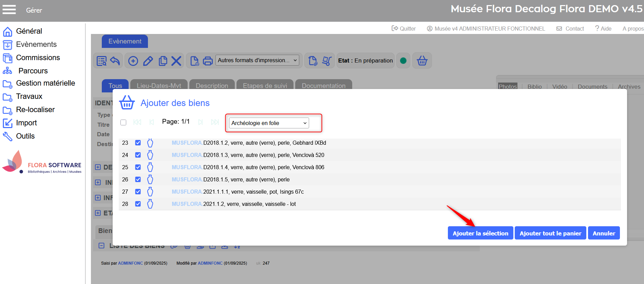
Task: Click the green status circle indicator
Action: 403,61
